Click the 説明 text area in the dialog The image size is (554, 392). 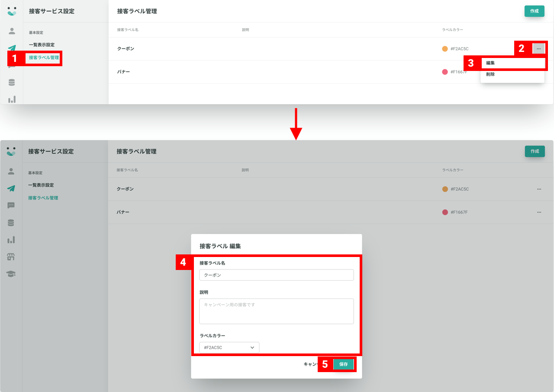pos(277,311)
